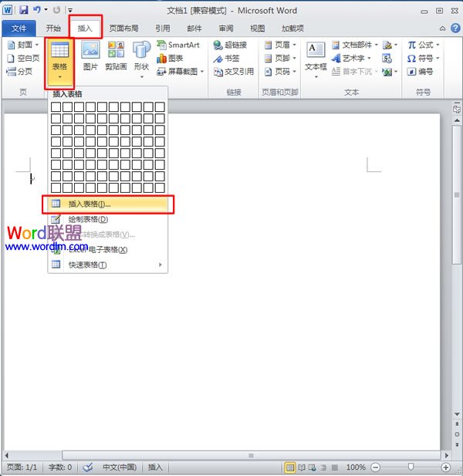Open the 文本框 text box gallery

click(316, 59)
